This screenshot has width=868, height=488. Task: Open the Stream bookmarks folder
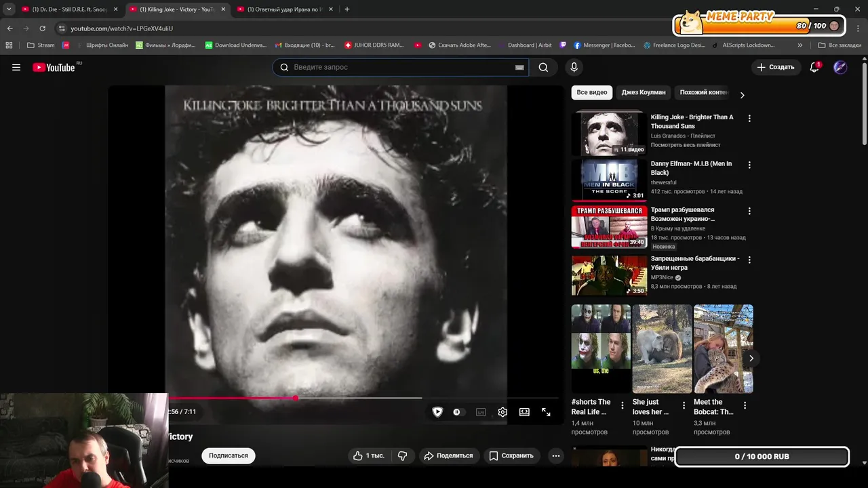pyautogui.click(x=41, y=45)
